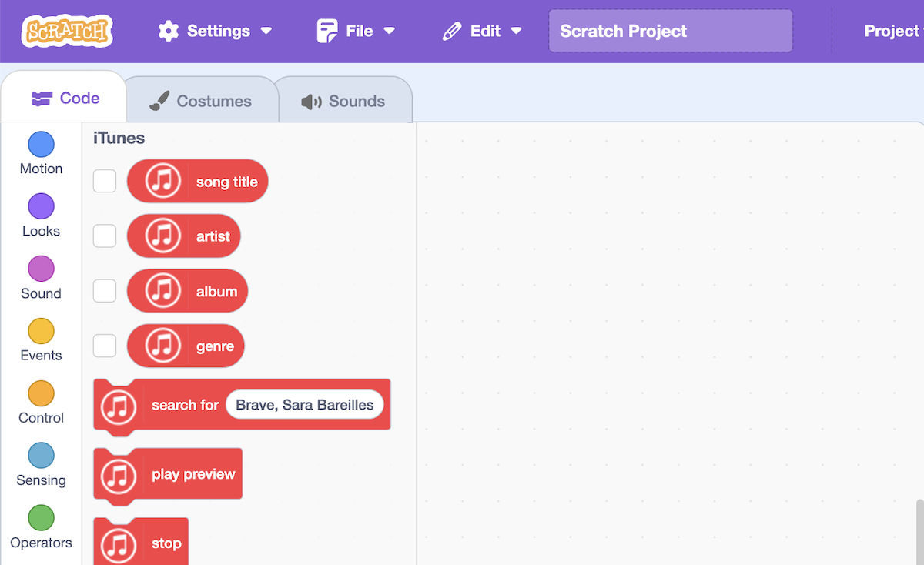Enable the genre reporter checkbox
This screenshot has height=565, width=924.
(x=105, y=346)
